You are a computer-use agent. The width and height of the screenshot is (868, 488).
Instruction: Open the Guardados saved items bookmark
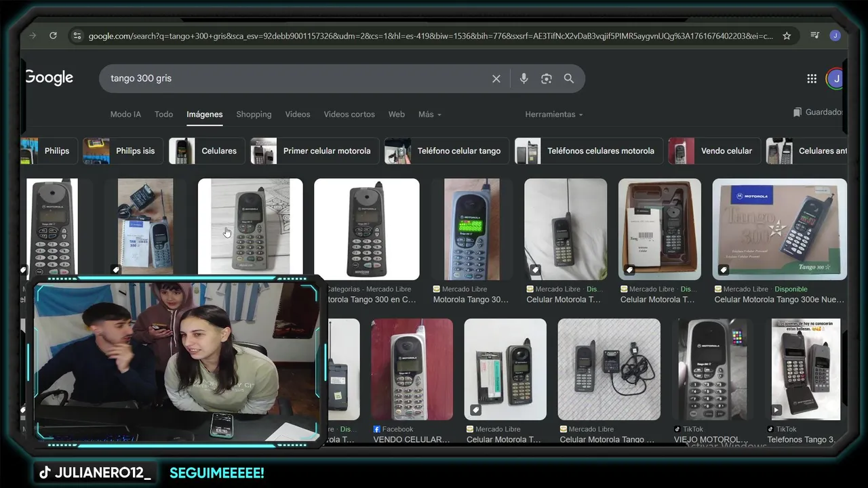tap(818, 112)
